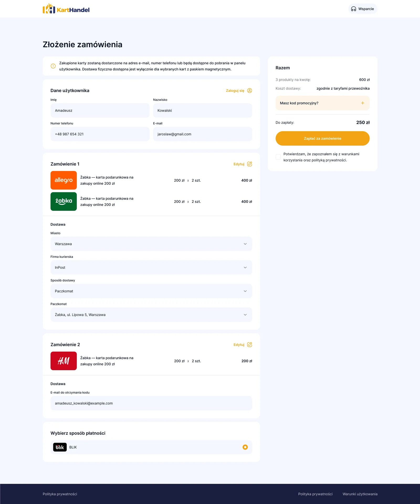Click the Zapłać za zamówienie button
This screenshot has height=504, width=420.
322,138
